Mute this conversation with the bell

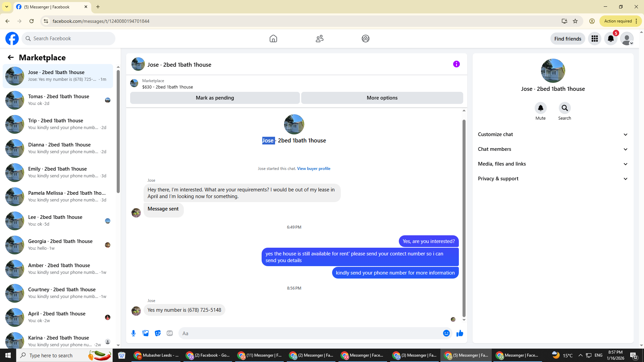point(540,108)
